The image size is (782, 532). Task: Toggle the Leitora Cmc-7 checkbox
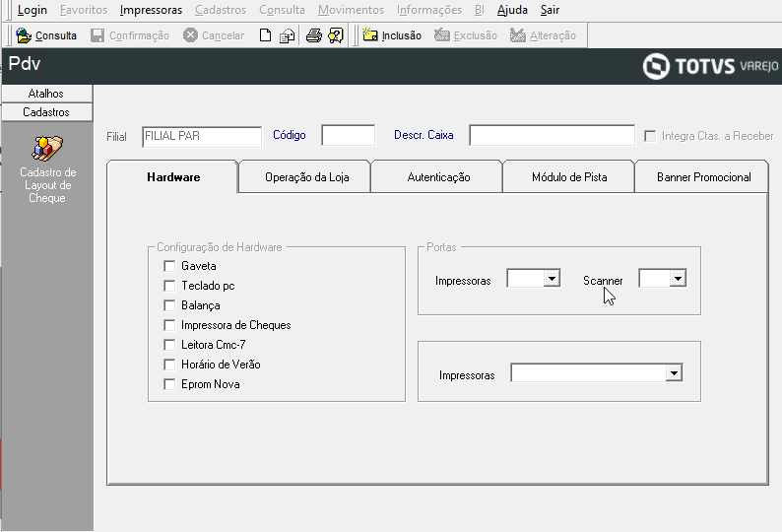(x=169, y=345)
